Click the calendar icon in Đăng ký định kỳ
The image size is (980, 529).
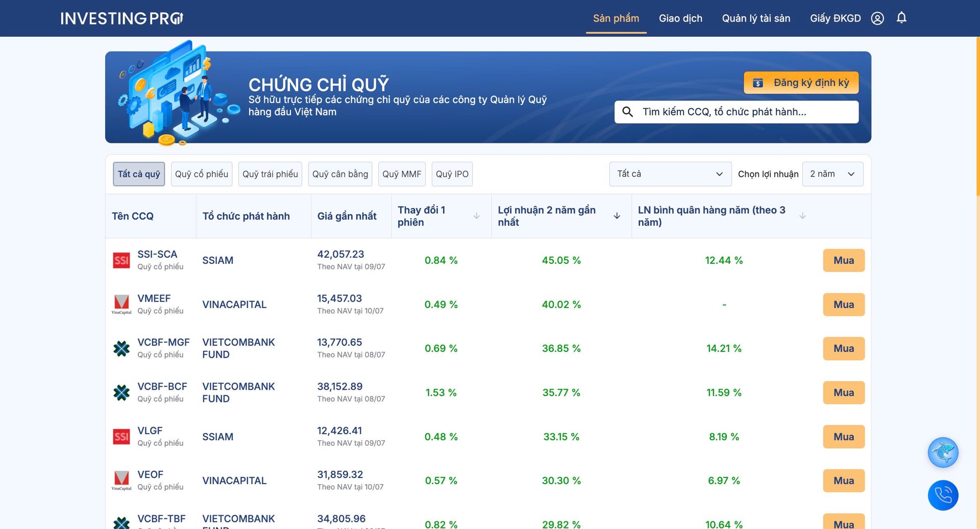point(758,83)
